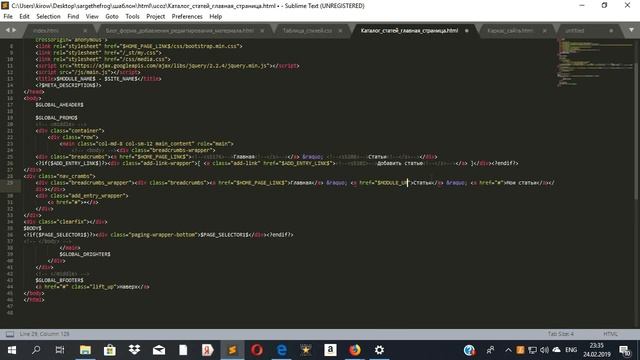Change the Tab Size: 4 setting
This screenshot has width=640, height=360.
[560, 334]
